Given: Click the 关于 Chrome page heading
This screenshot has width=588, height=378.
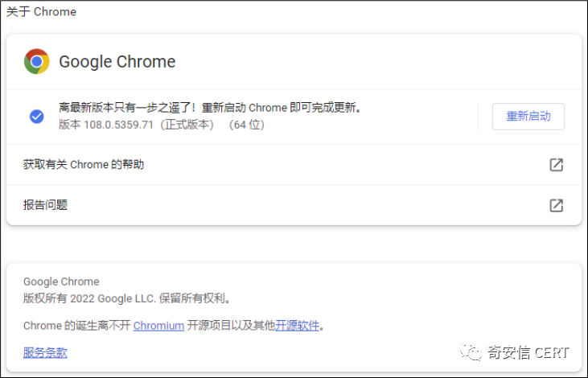Looking at the screenshot, I should pyautogui.click(x=41, y=11).
